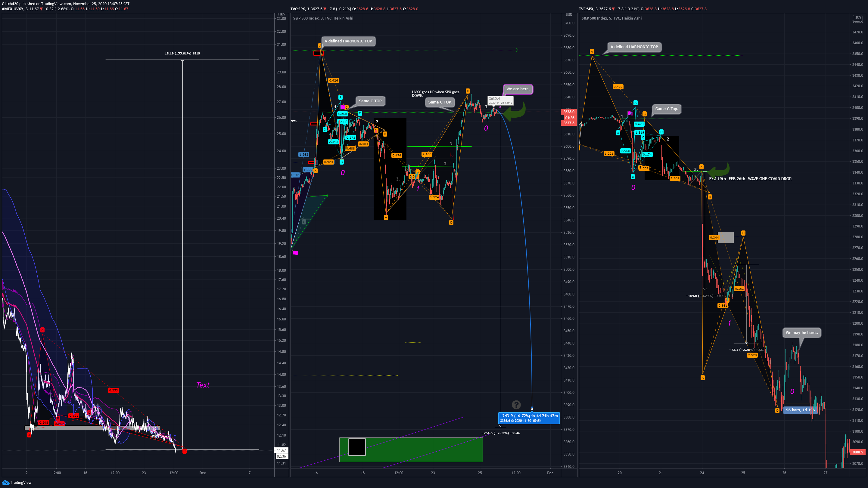This screenshot has width=868, height=488.
Task: Click 'Glitch420 published on TradingView.com' text
Action: click(x=36, y=4)
